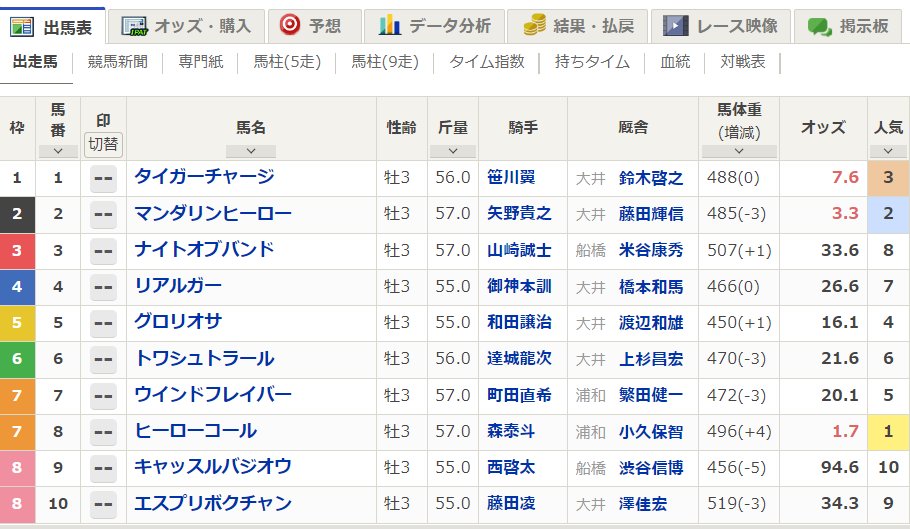
Task: Open horse page ウインドフレイバー
Action: [x=213, y=394]
